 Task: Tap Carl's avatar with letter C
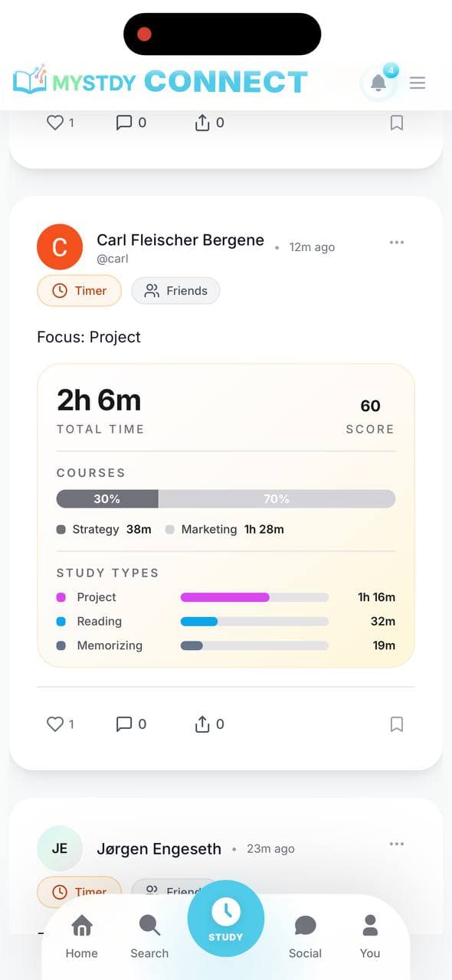[60, 247]
